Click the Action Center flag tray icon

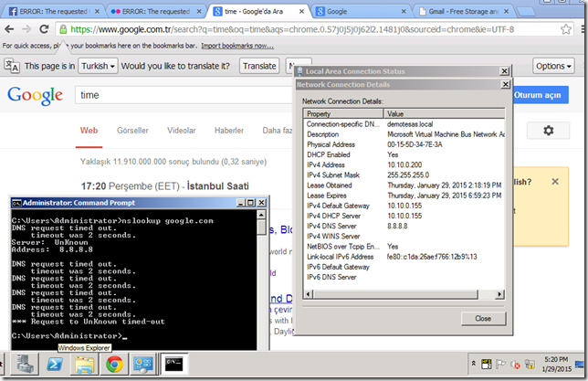tap(500, 364)
